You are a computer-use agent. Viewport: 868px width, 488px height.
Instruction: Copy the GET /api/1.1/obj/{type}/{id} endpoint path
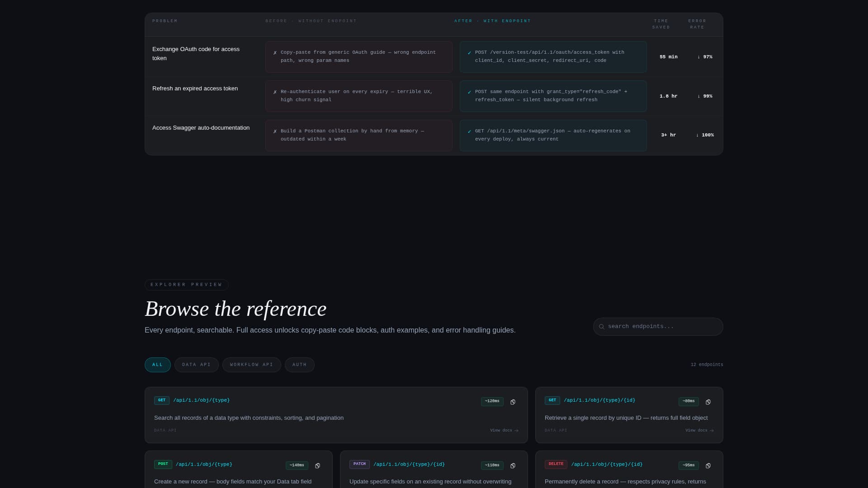[708, 402]
